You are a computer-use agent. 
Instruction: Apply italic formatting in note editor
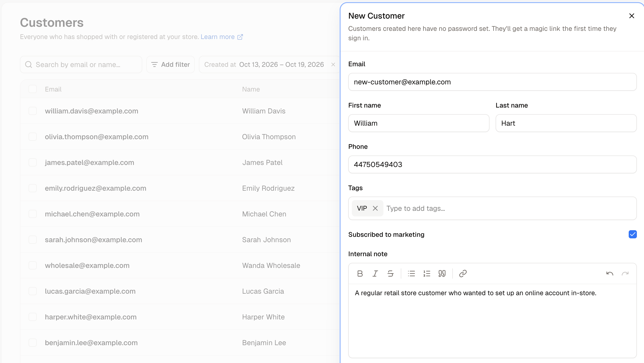[375, 274]
